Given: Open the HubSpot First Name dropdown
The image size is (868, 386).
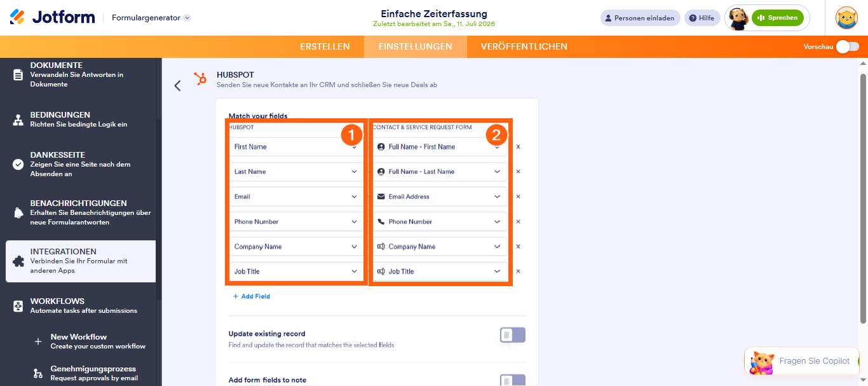Looking at the screenshot, I should 295,147.
